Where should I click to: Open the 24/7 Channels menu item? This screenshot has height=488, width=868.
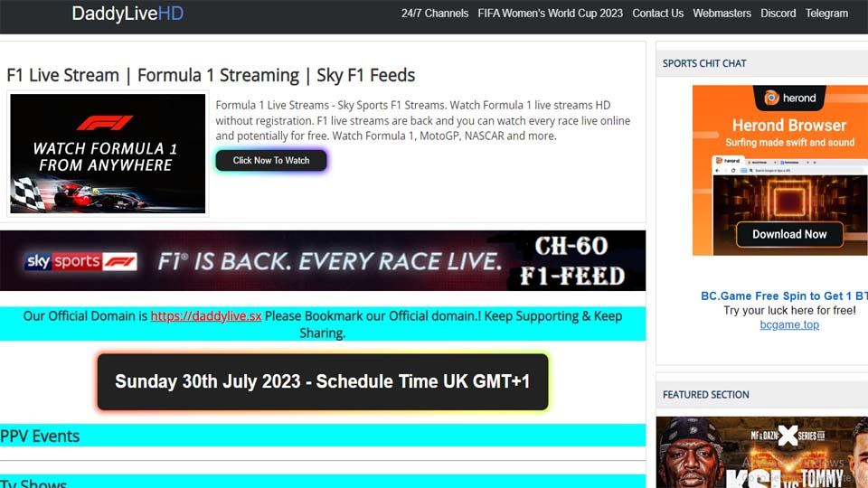(x=435, y=14)
